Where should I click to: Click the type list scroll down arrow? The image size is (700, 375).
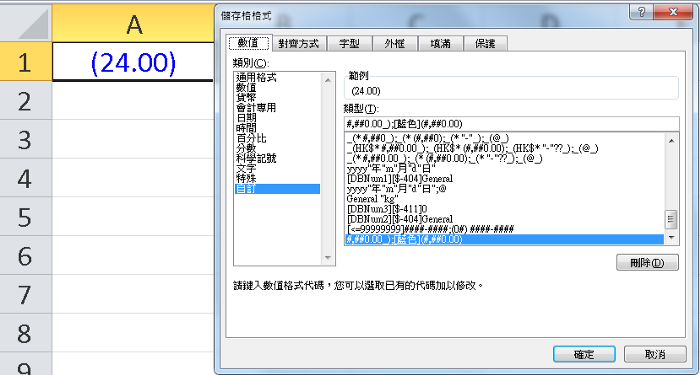[x=671, y=238]
